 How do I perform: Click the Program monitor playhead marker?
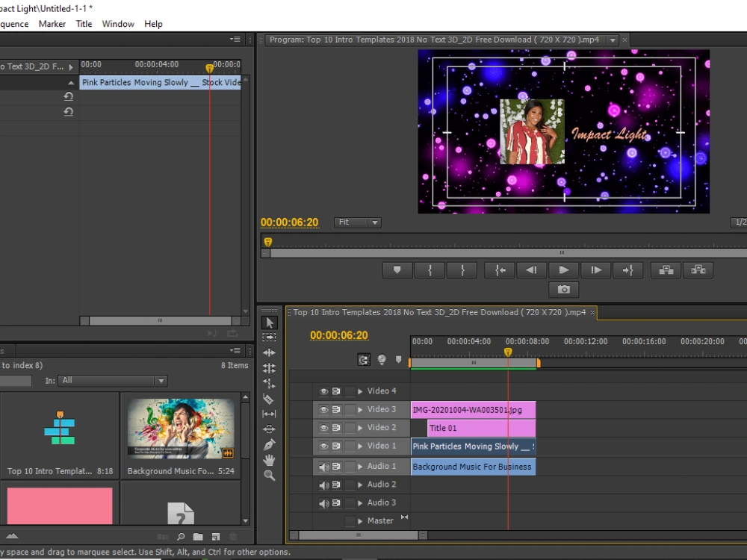click(267, 242)
